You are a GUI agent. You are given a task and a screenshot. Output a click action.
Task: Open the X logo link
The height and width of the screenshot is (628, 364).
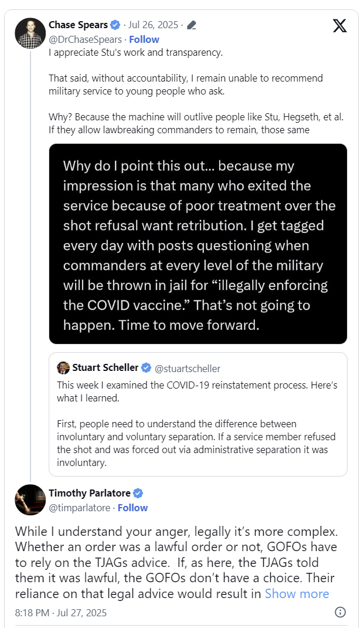click(x=339, y=26)
